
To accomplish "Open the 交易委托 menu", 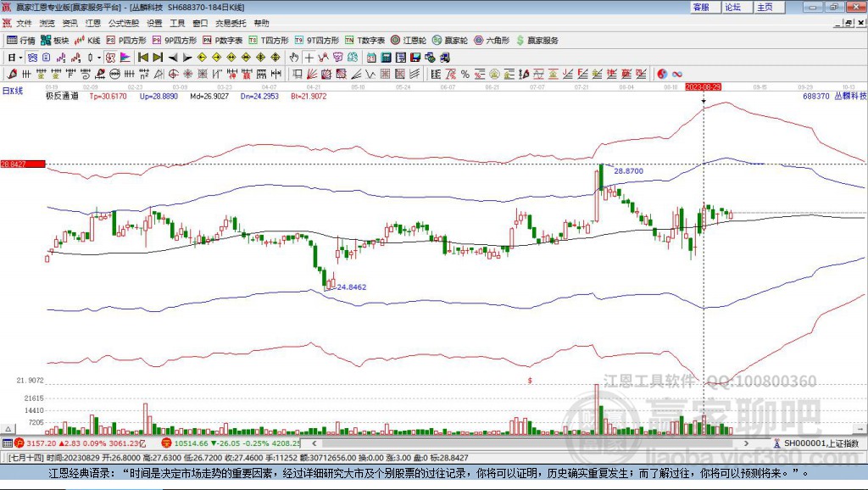I will click(x=231, y=23).
